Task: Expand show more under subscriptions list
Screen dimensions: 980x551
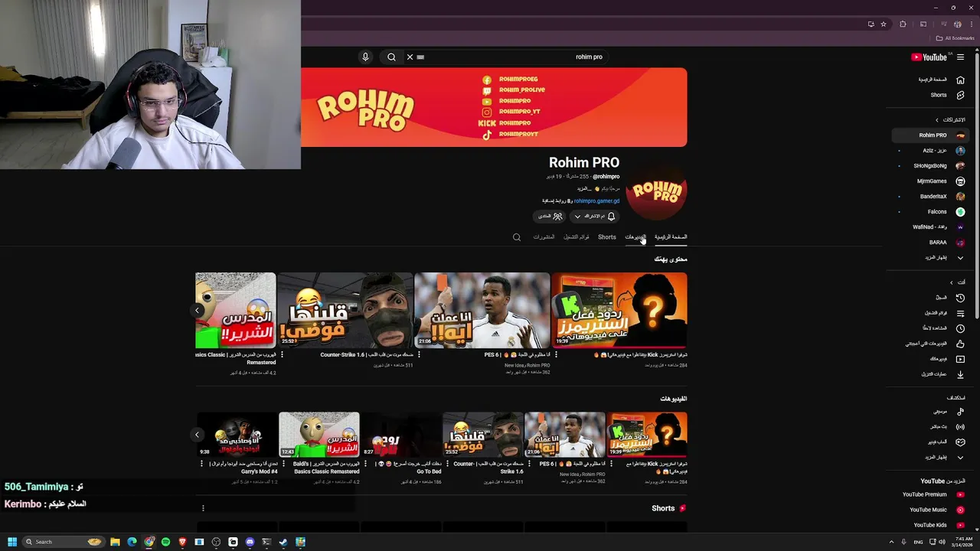Action: (x=929, y=257)
